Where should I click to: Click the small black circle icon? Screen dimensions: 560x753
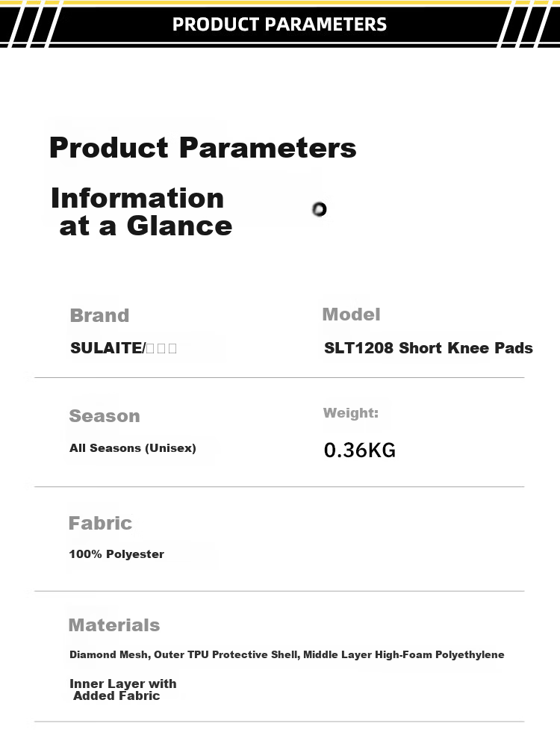[319, 209]
